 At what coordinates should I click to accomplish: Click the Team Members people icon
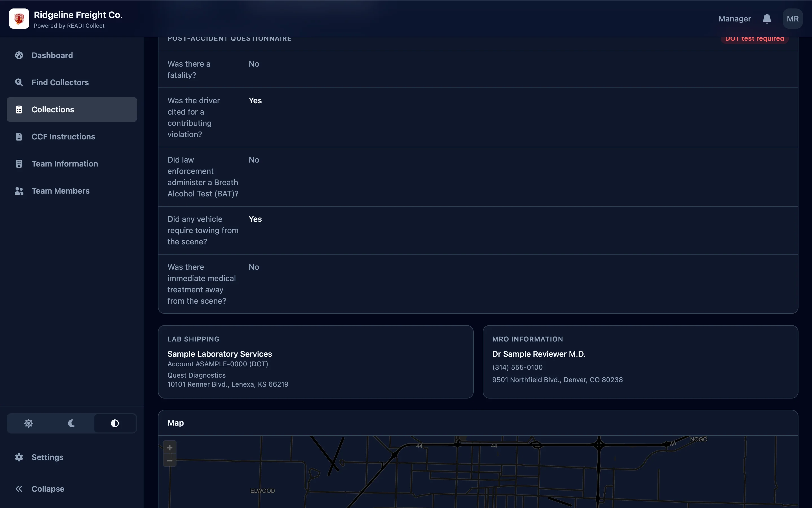click(19, 191)
